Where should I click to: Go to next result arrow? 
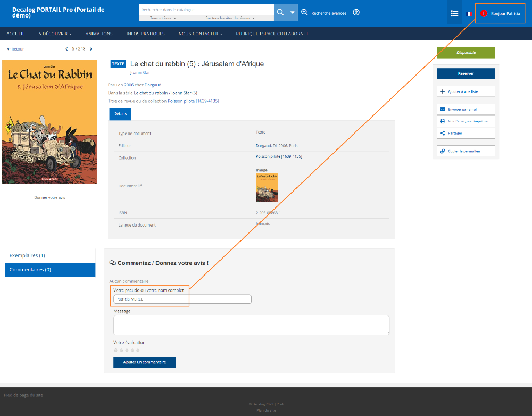click(x=91, y=49)
